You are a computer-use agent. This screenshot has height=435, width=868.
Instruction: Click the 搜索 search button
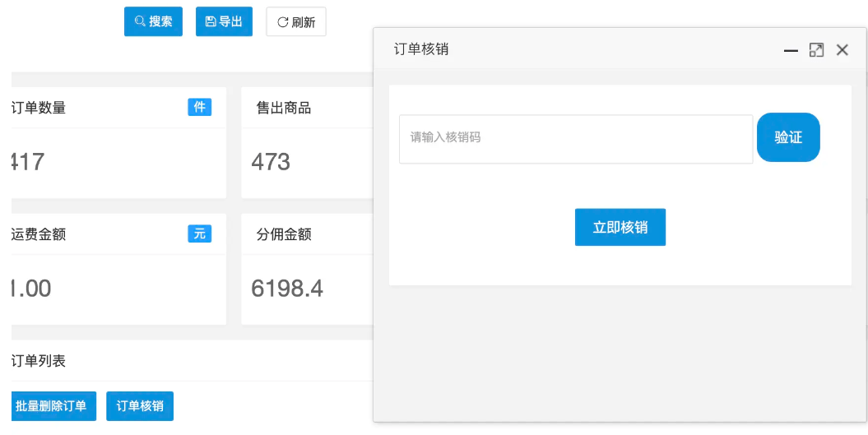(x=153, y=21)
